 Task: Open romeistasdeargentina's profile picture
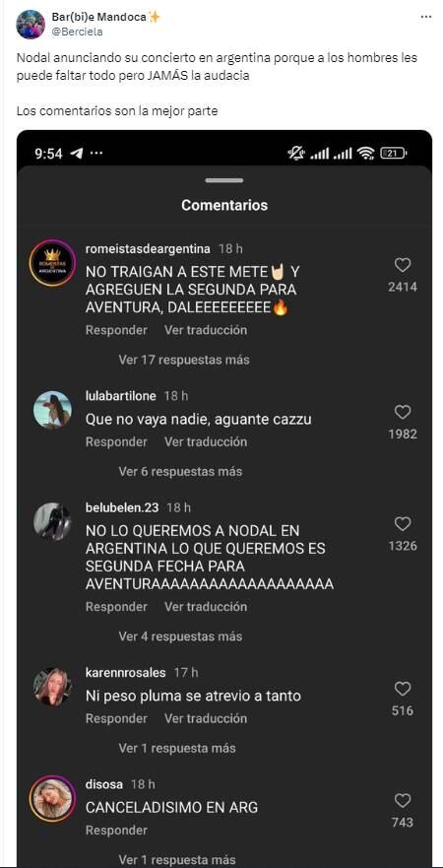coord(52,263)
